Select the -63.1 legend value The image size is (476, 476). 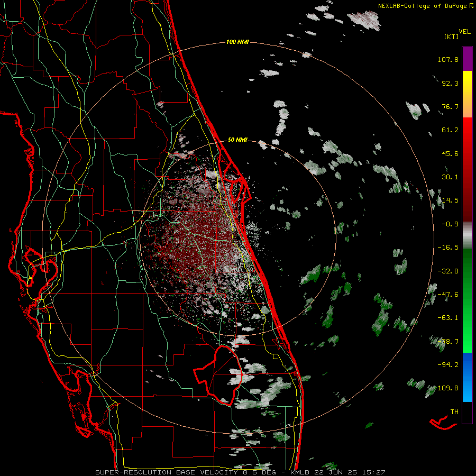coord(448,318)
